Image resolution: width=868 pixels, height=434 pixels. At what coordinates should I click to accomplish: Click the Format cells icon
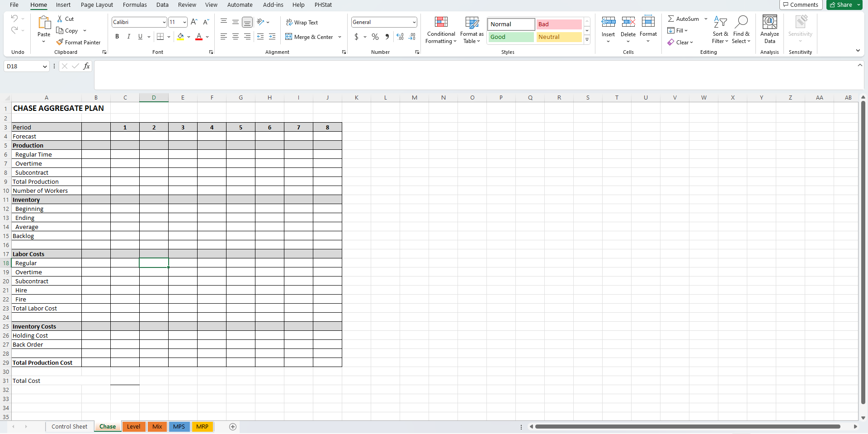tap(648, 22)
